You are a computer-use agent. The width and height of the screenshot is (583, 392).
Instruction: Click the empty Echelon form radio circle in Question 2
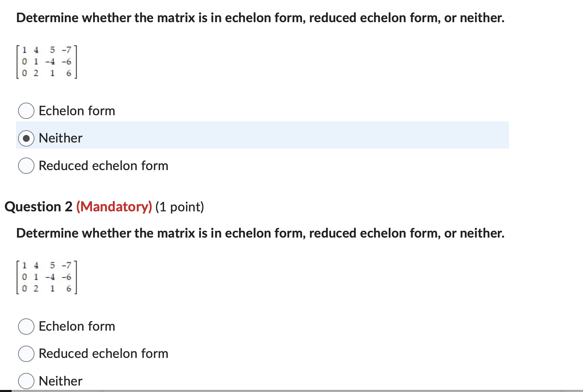[26, 326]
